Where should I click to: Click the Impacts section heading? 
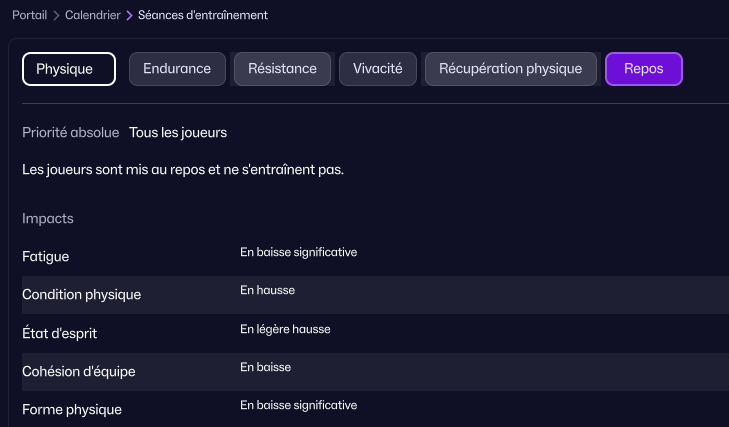tap(48, 218)
